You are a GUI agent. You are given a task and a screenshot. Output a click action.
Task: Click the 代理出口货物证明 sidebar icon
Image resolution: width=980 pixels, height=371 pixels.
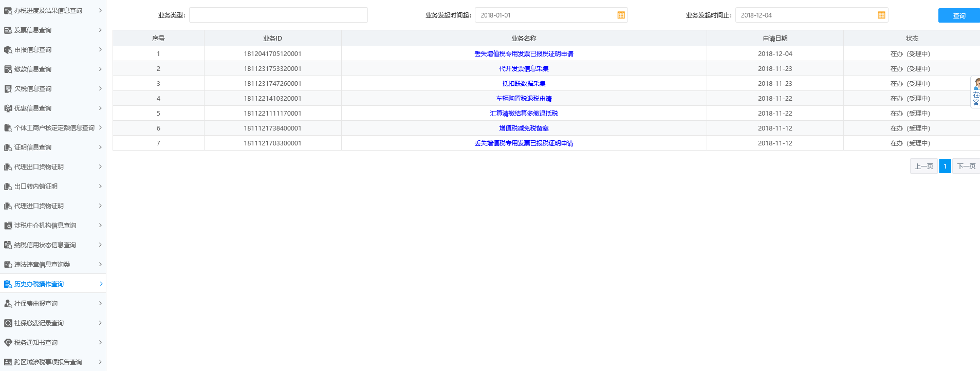click(8, 167)
